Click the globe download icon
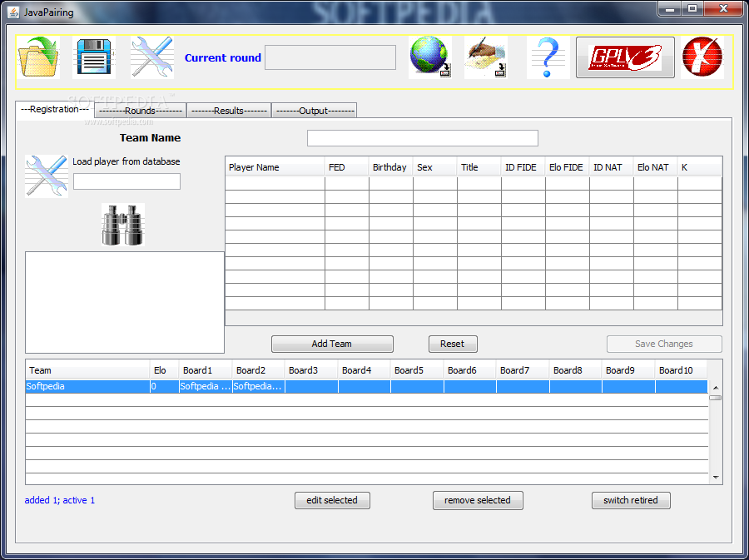The height and width of the screenshot is (560, 749). pos(430,57)
